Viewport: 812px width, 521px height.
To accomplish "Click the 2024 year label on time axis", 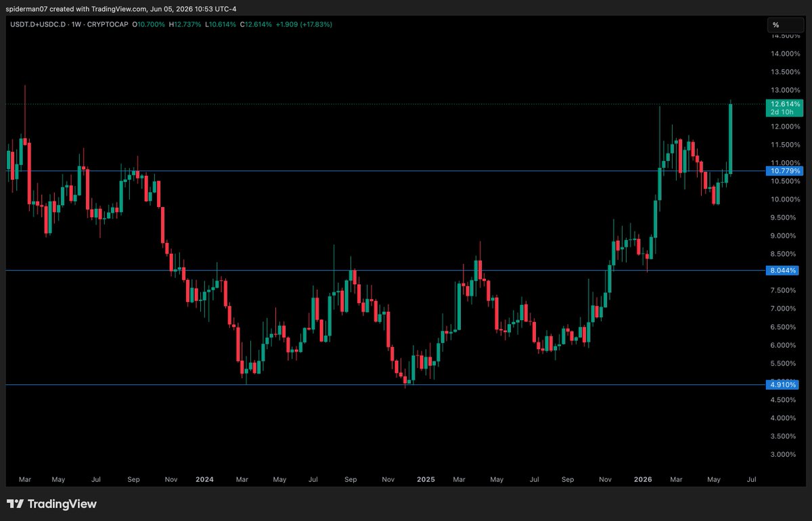I will [204, 479].
